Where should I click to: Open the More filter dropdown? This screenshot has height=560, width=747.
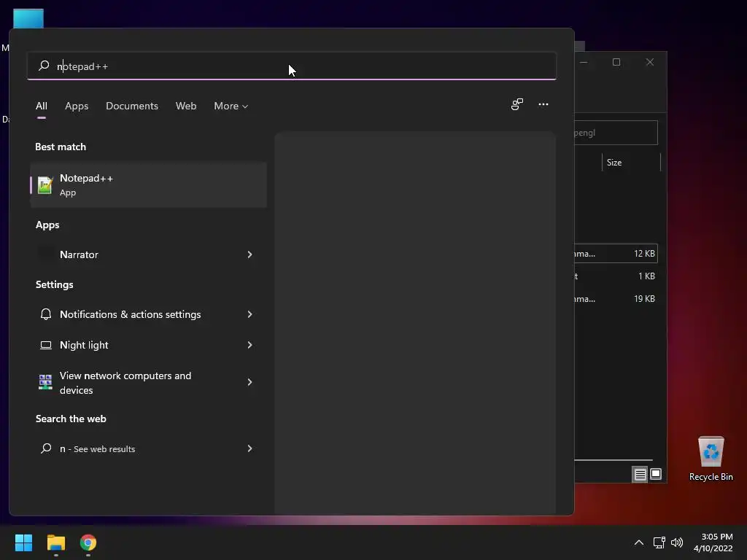[231, 106]
